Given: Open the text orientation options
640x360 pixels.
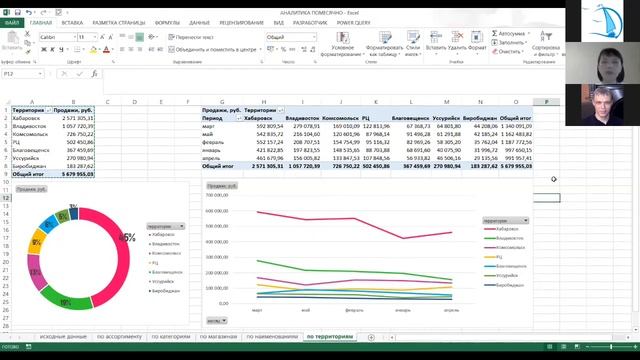Looking at the screenshot, I should tap(153, 37).
